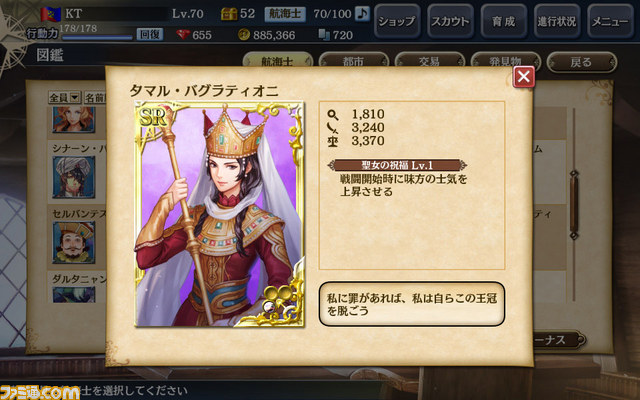Click the music note icon
This screenshot has height=400, width=640.
coord(362,14)
